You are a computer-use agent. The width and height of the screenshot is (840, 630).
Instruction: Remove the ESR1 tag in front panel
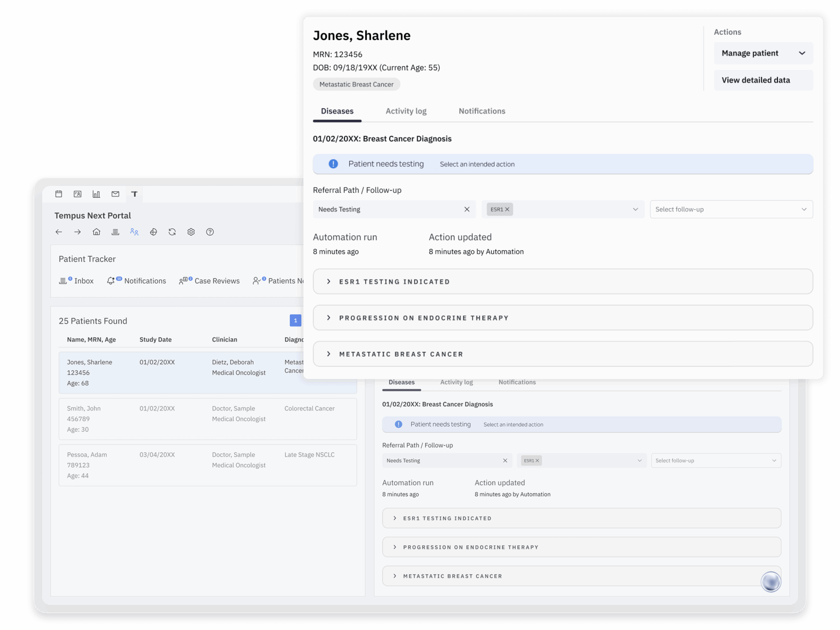point(507,209)
